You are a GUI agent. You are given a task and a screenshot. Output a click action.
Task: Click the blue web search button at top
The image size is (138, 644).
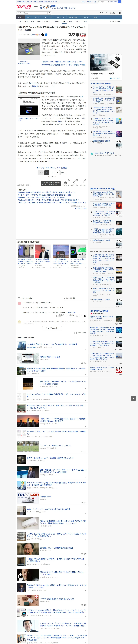[120, 2]
